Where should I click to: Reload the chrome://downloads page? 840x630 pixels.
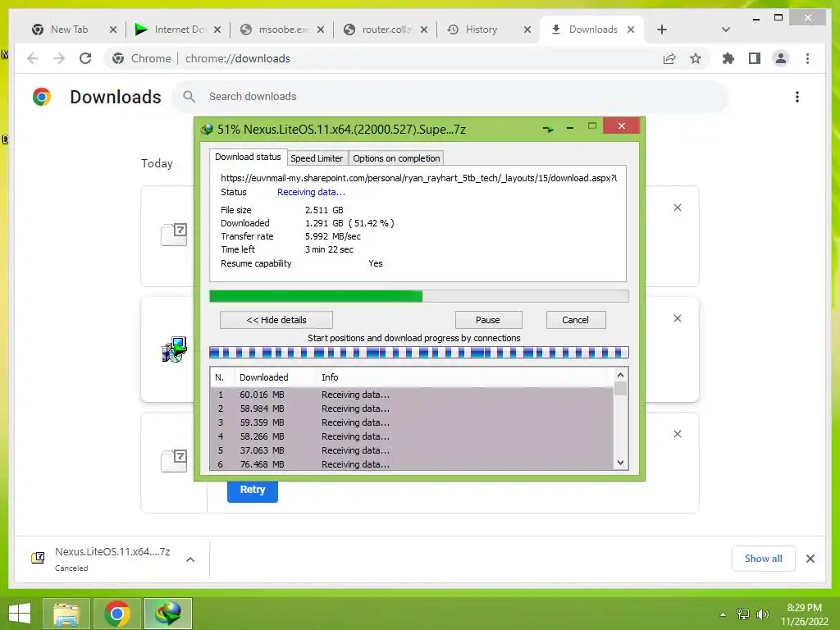coord(85,58)
